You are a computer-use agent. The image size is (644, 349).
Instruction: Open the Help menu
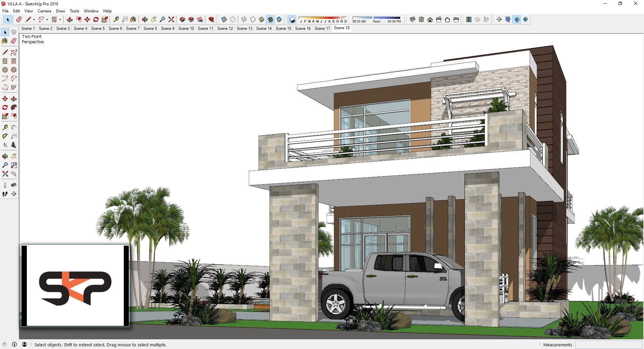[107, 11]
